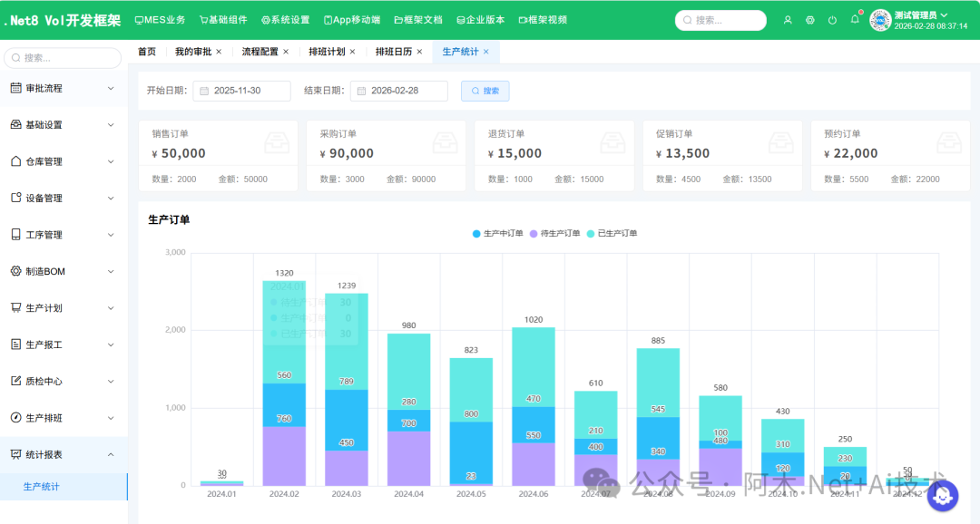
Task: Click the BOM gear sidebar icon
Action: click(x=15, y=271)
